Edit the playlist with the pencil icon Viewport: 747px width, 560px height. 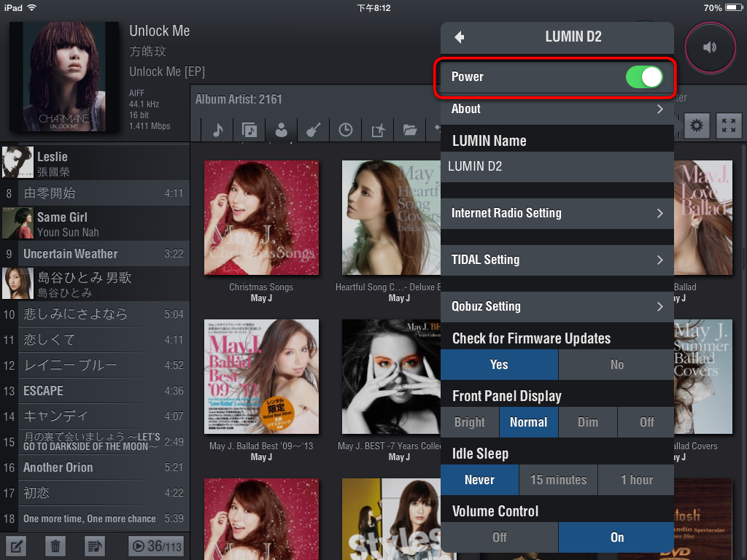click(x=18, y=545)
